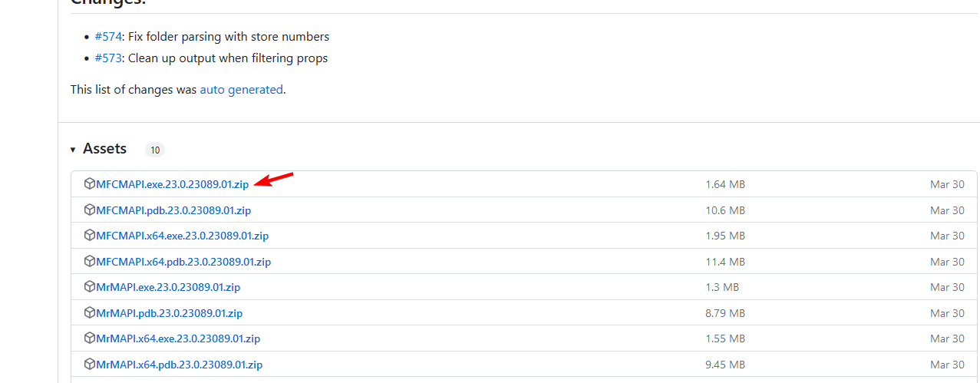This screenshot has width=980, height=383.
Task: Download MFCMAPI.exe.23.0.23089.01.zip
Action: [x=172, y=184]
